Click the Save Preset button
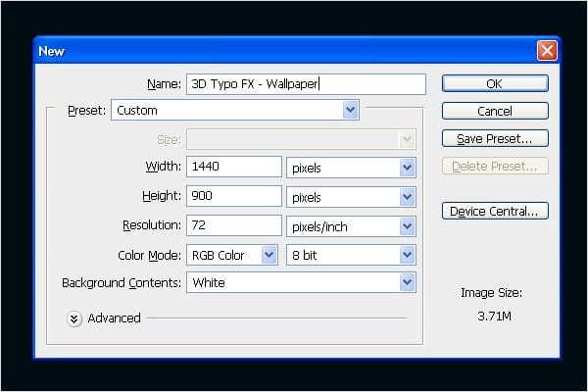This screenshot has width=588, height=392. point(494,138)
